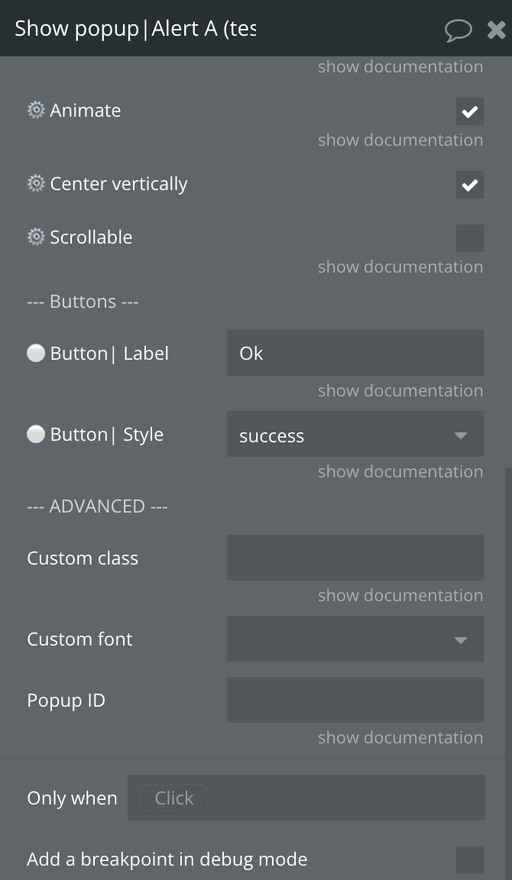Show documentation link under Animate
Viewport: 512px width, 880px height.
400,140
